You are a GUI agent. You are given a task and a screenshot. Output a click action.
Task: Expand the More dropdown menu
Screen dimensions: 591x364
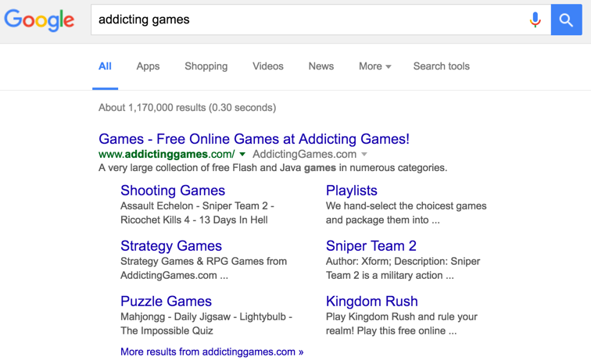(x=374, y=66)
